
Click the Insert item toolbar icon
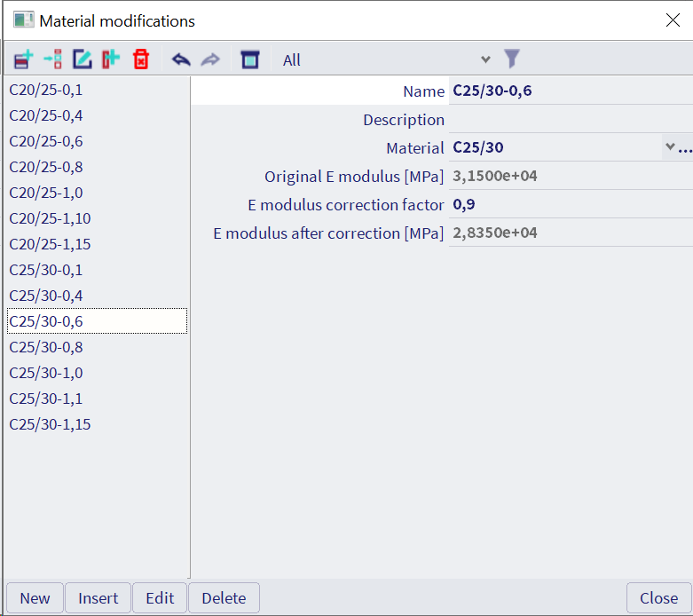[x=52, y=59]
